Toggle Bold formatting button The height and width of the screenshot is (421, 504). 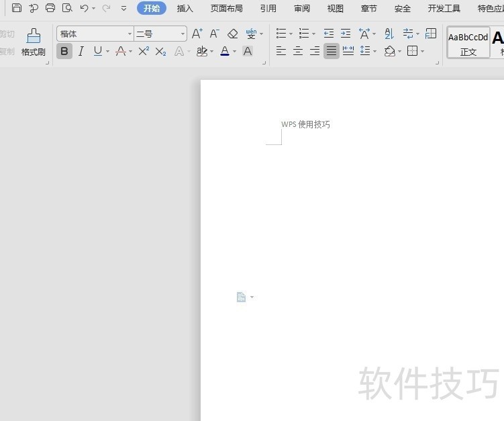(x=64, y=51)
